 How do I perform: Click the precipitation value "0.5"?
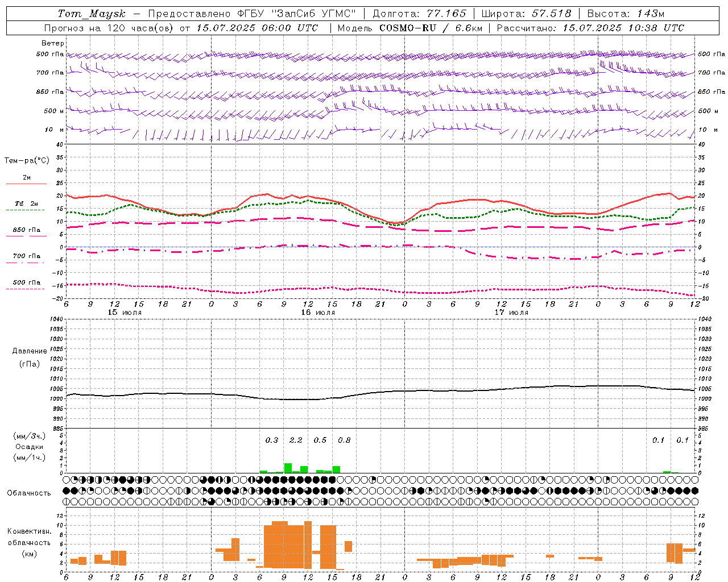(x=320, y=440)
